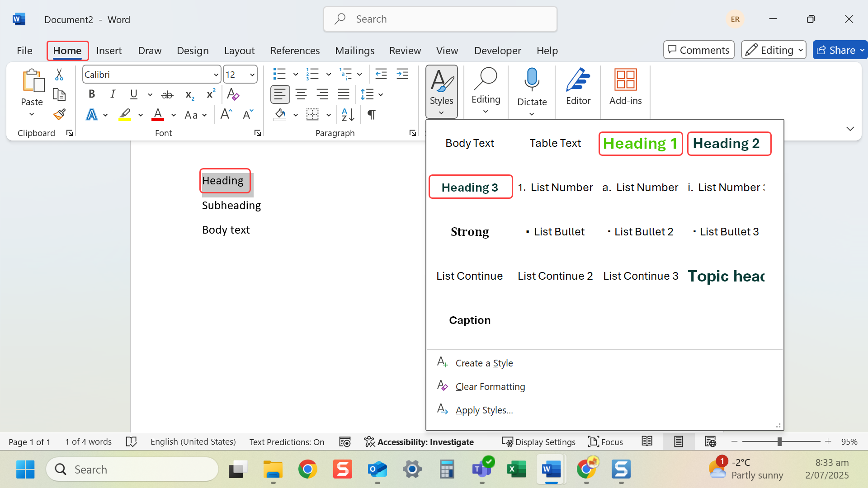This screenshot has width=868, height=488.
Task: Toggle Underline formatting
Action: tap(134, 94)
